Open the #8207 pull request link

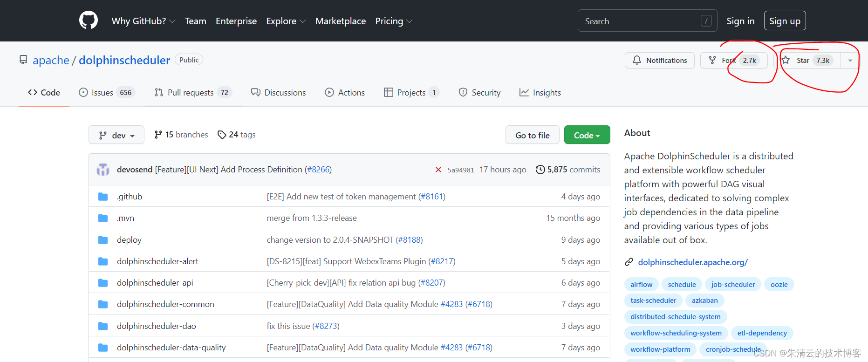431,283
